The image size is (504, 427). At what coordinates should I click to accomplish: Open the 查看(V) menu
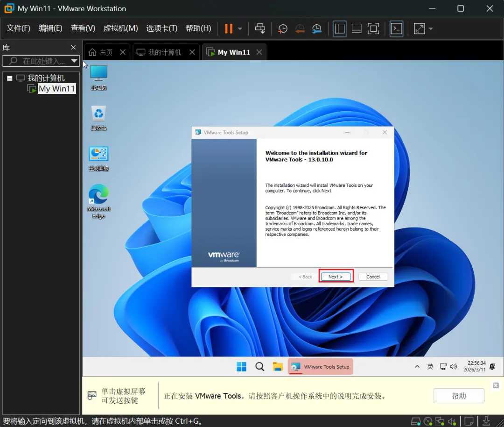pos(83,28)
